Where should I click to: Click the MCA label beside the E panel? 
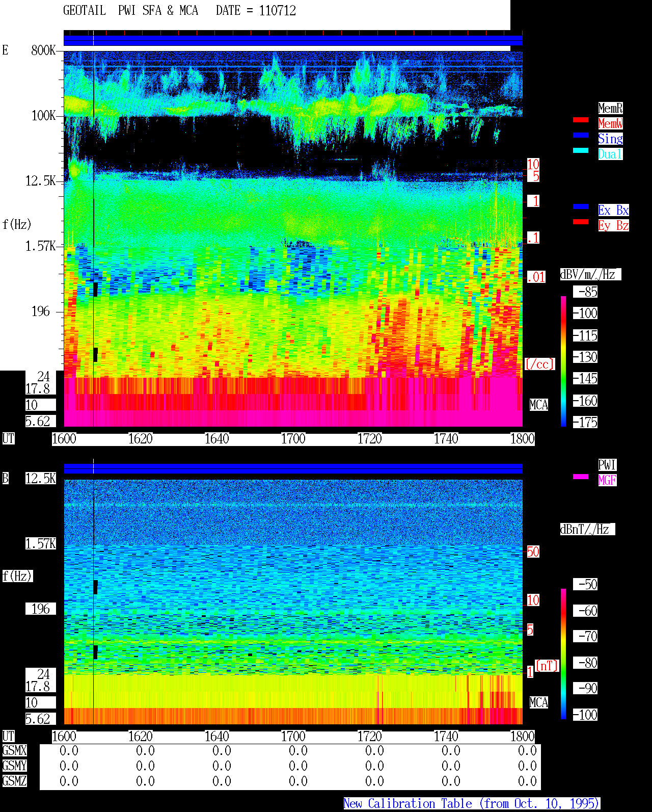[539, 405]
